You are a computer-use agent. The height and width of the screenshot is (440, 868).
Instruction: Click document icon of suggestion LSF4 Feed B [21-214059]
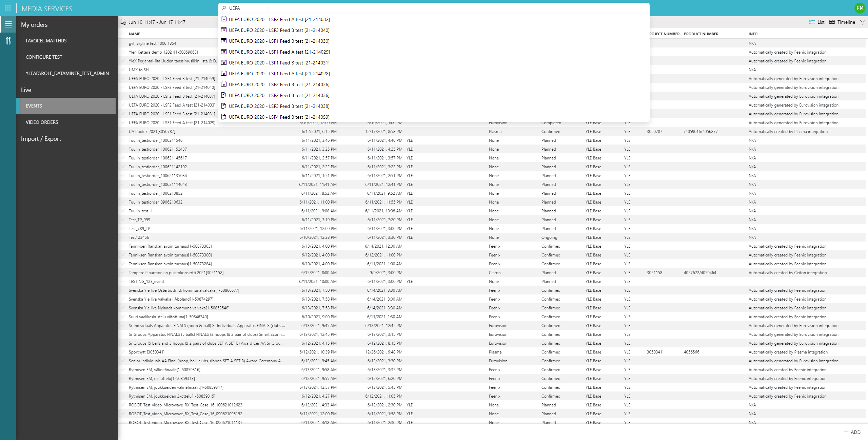224,117
